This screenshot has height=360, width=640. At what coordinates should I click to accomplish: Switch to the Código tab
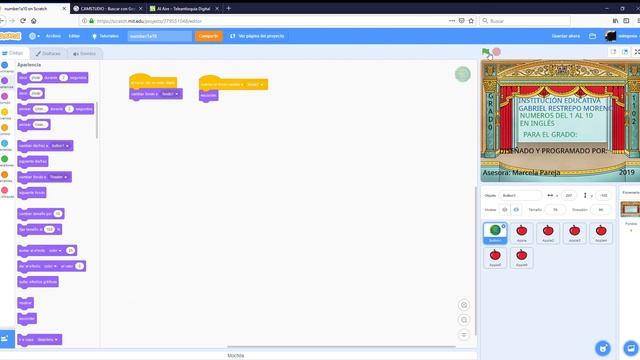coord(13,53)
